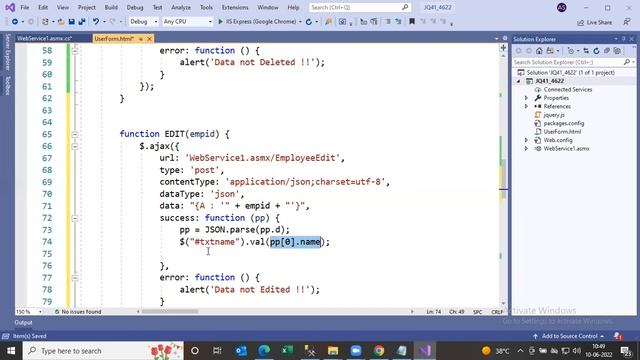Screen dimensions: 640x360
Task: Click the Windows Start button
Action: (x=11, y=351)
